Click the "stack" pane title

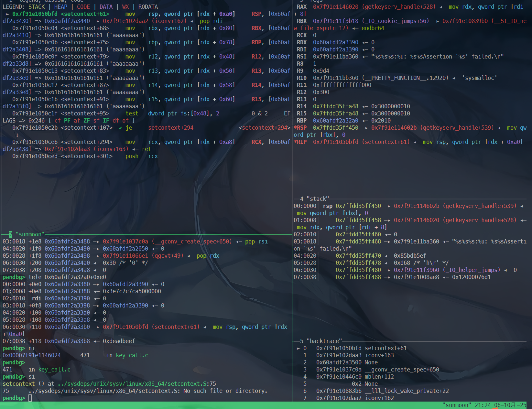tap(318, 199)
